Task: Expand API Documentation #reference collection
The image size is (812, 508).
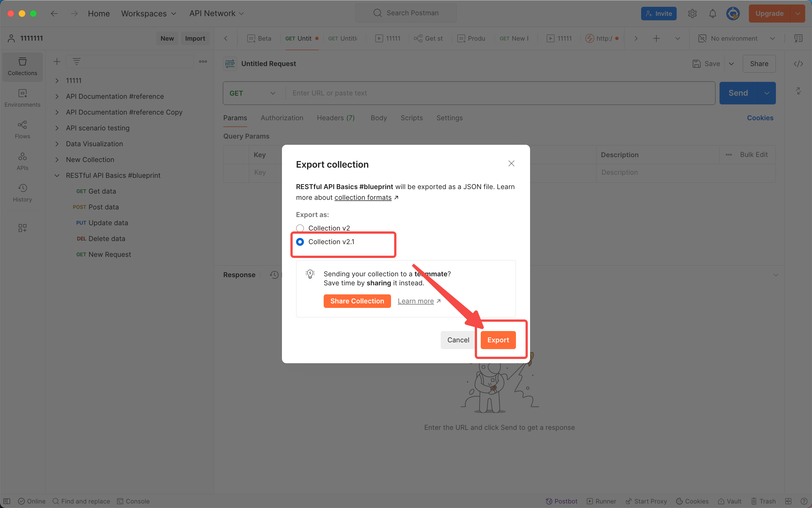Action: [x=57, y=97]
